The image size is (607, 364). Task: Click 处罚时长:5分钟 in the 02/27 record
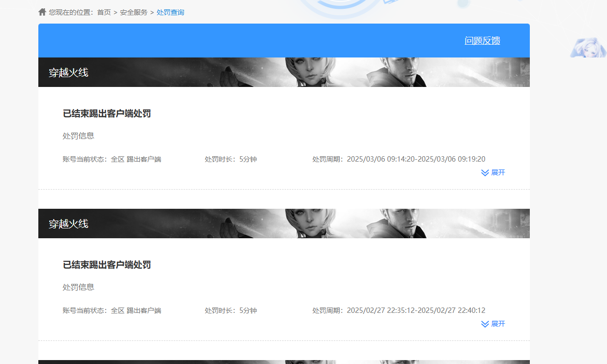point(231,310)
